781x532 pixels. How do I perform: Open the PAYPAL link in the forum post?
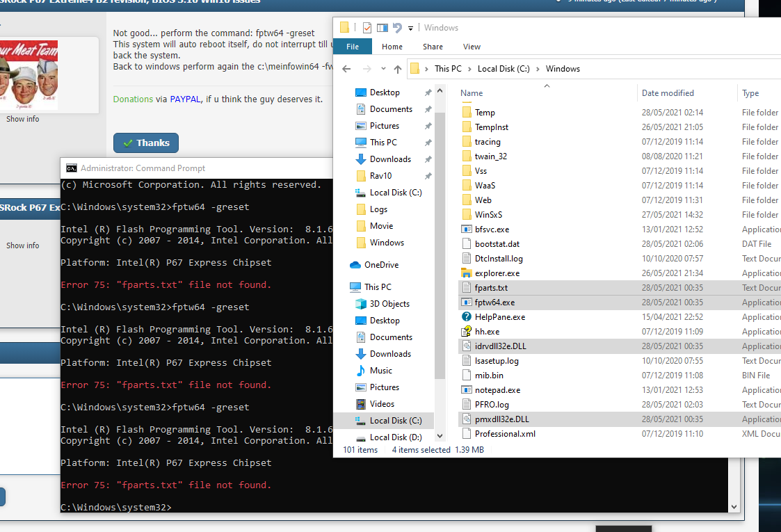click(x=185, y=99)
